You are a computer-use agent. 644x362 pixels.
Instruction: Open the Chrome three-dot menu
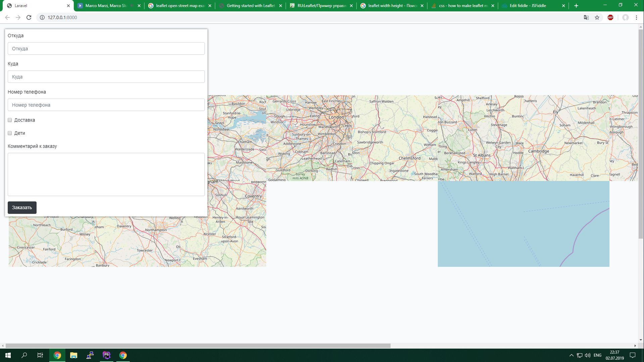point(637,17)
